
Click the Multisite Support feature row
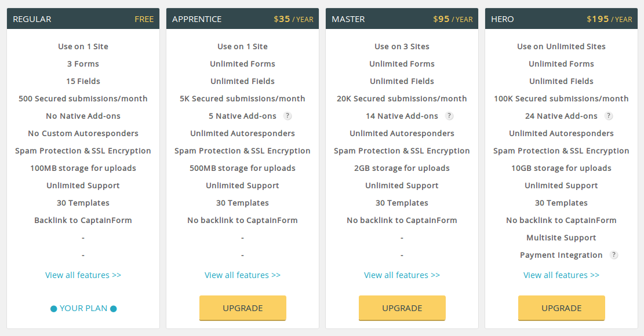pos(561,238)
